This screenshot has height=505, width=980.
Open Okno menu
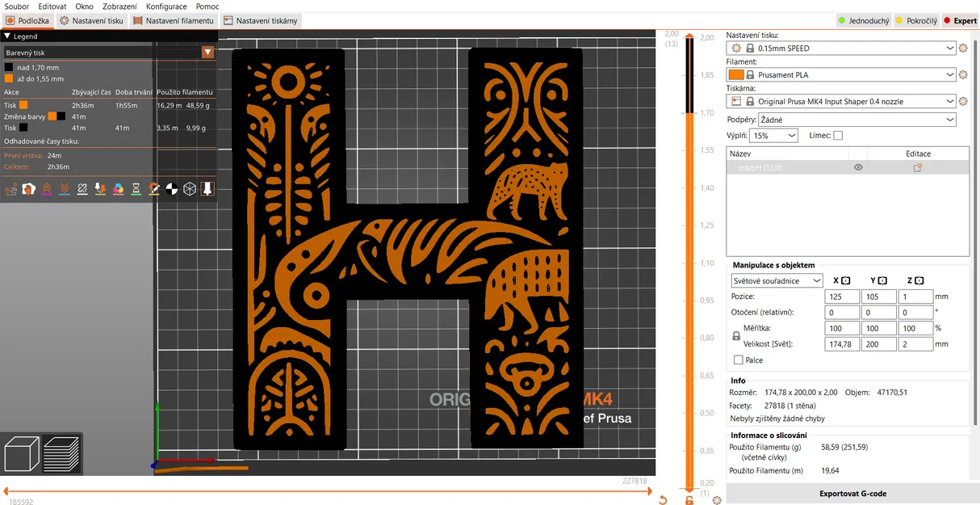tap(84, 6)
